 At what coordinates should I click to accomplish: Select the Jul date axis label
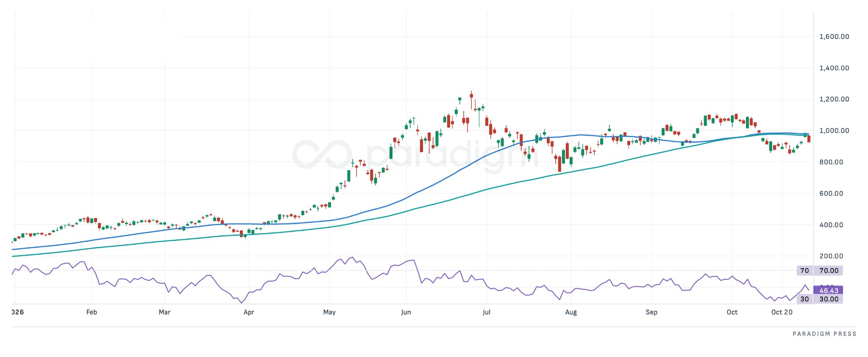[487, 312]
